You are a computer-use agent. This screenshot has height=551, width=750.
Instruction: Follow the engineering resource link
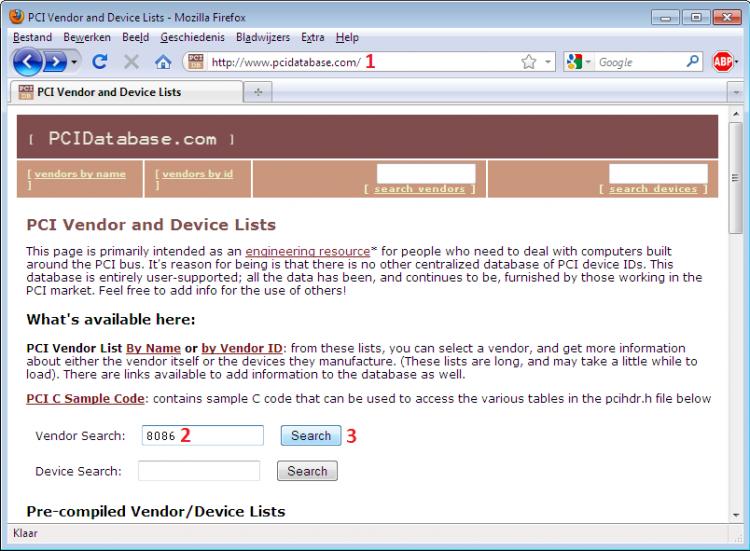click(308, 252)
